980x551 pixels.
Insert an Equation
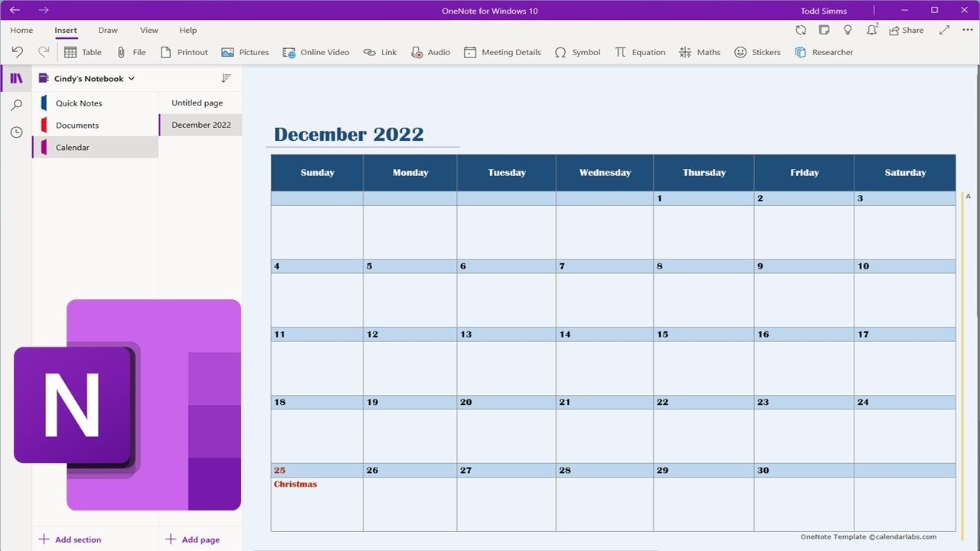click(640, 52)
